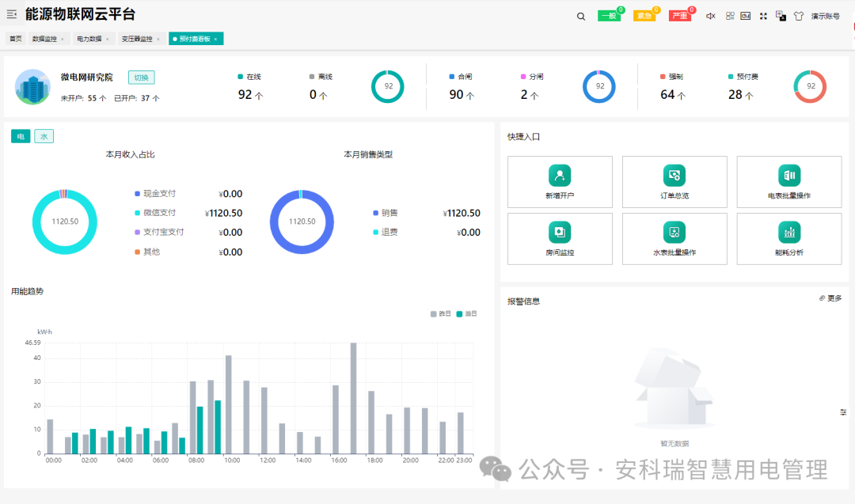Mute alerts via the speaker icon
This screenshot has width=855, height=504.
coord(712,15)
